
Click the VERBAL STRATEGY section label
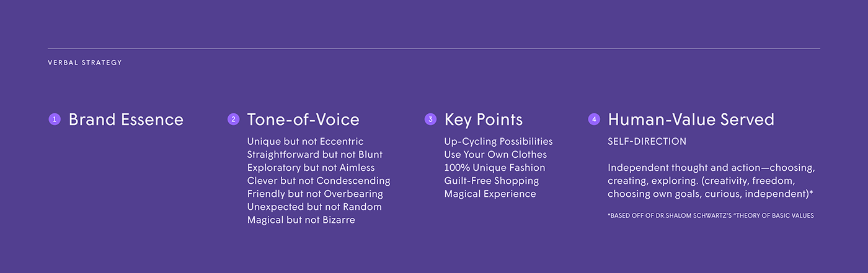(85, 63)
